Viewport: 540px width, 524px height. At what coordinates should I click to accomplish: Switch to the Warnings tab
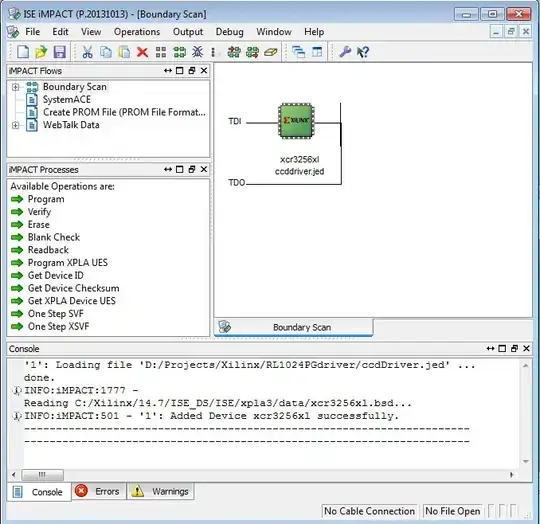[x=160, y=491]
